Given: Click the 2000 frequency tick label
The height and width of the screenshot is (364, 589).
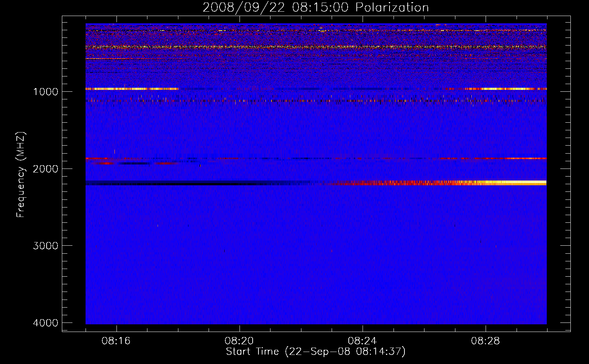Looking at the screenshot, I should 46,169.
